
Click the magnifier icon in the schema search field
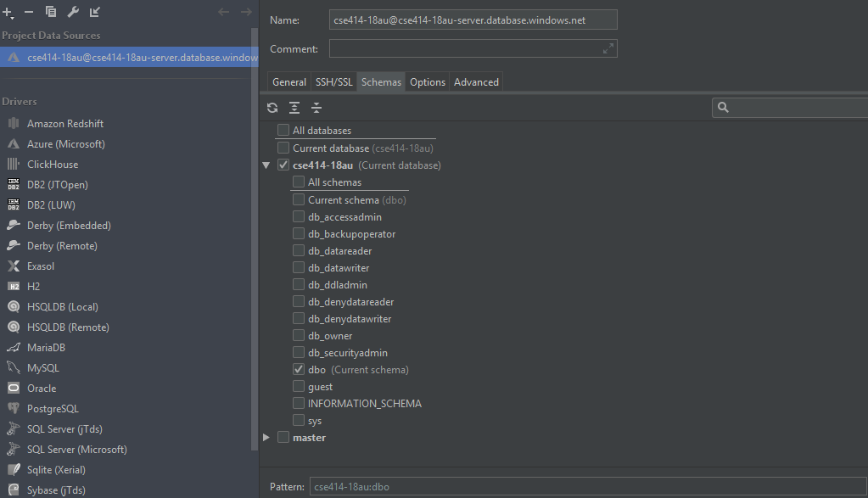point(722,108)
